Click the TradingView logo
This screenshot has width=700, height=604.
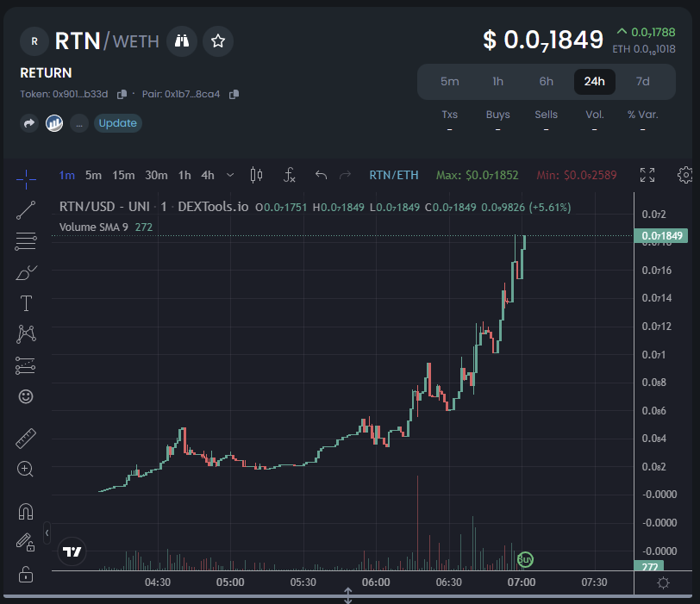tap(72, 551)
